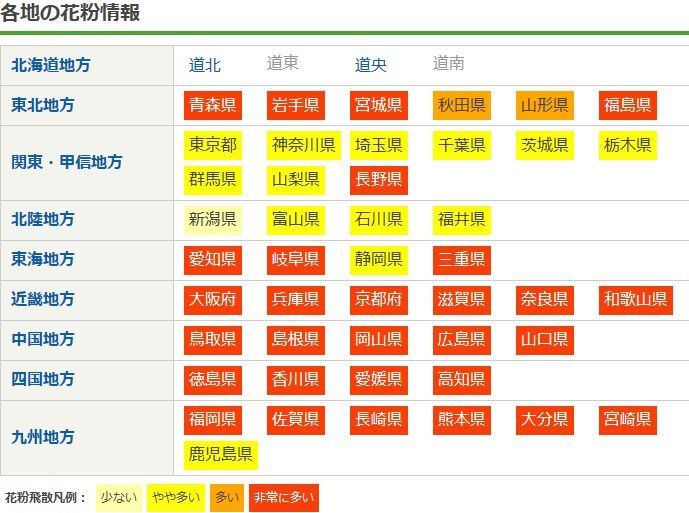Select 和歌山県 in the Kinki row
689x513 pixels.
coord(635,299)
